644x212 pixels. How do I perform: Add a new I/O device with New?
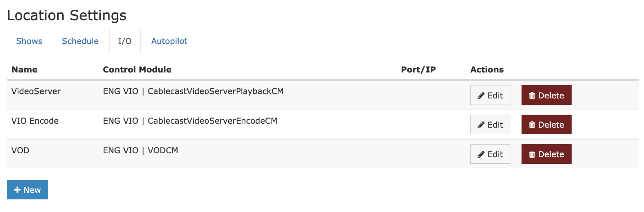pos(28,190)
